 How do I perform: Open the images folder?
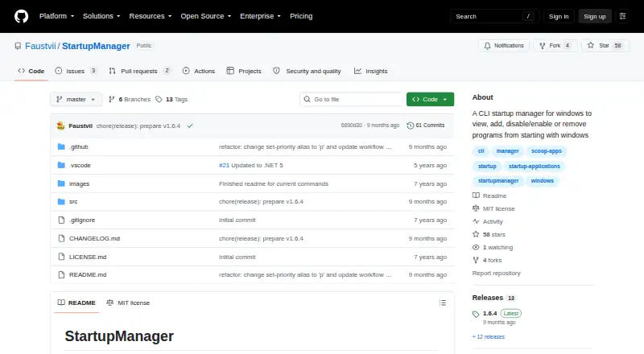(x=79, y=183)
